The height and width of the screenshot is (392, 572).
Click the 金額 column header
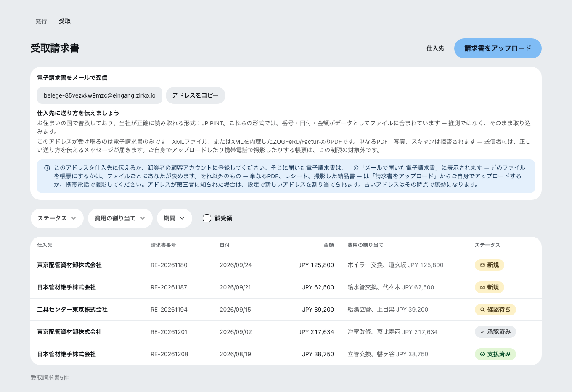pos(328,245)
